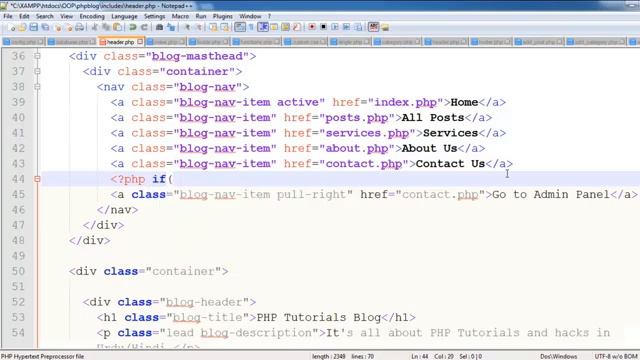The width and height of the screenshot is (640, 360).
Task: Collapse the fold marker on line 37
Action: coord(37,71)
